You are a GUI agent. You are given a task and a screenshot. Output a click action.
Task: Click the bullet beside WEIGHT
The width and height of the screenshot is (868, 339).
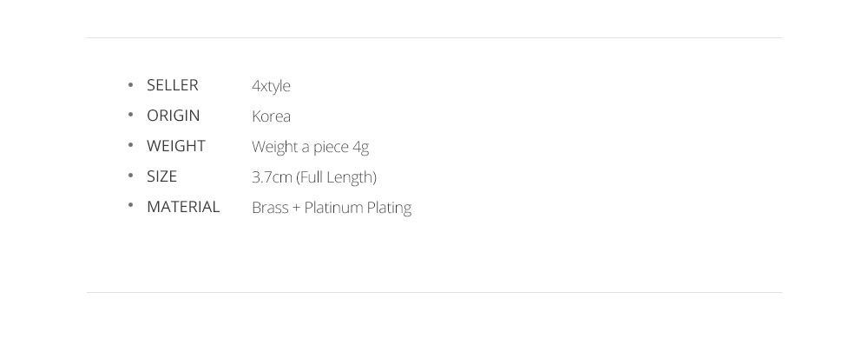(x=131, y=145)
